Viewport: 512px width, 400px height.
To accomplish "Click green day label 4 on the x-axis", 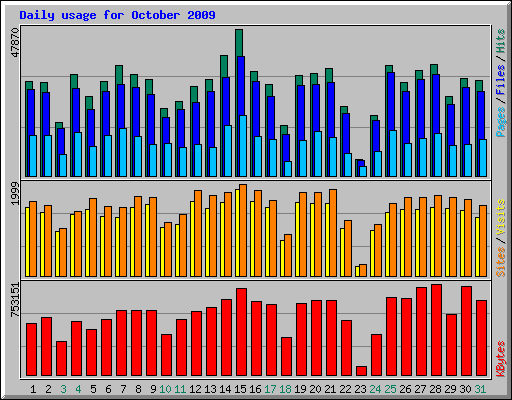I will pos(78,389).
